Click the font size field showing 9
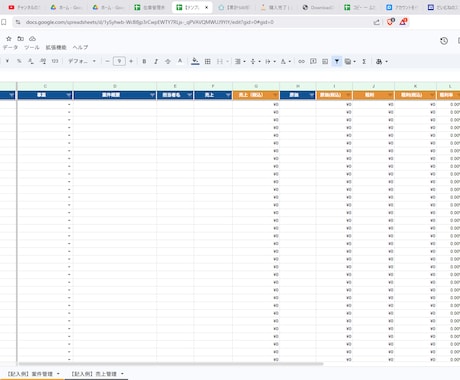 click(119, 61)
